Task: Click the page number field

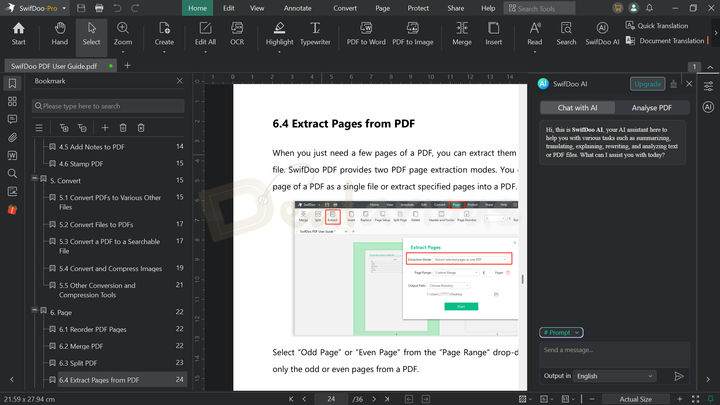Action: (331, 399)
